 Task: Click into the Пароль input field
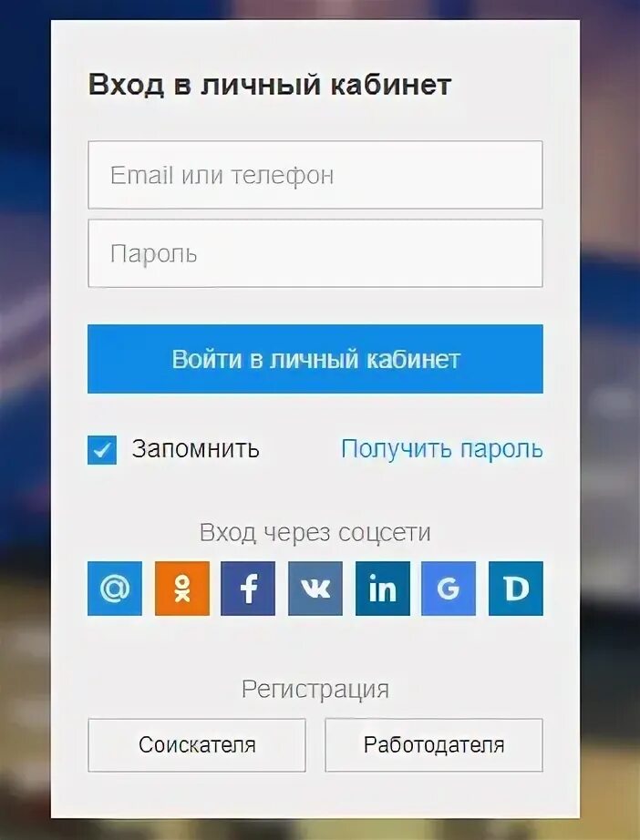pos(315,253)
